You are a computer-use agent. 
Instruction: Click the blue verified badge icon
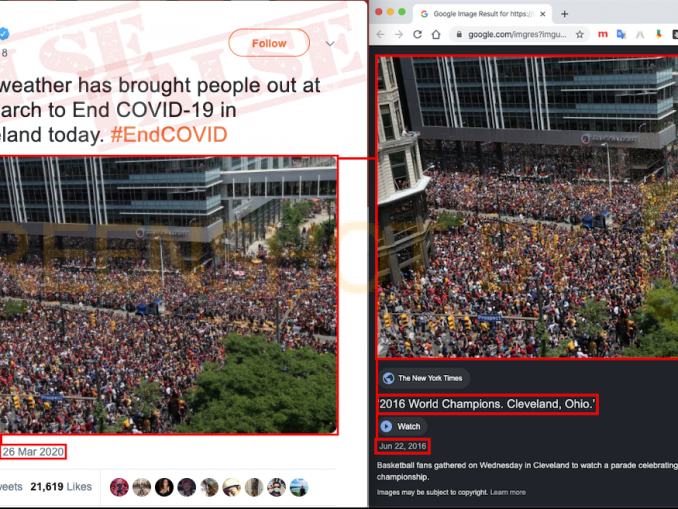pyautogui.click(x=4, y=33)
